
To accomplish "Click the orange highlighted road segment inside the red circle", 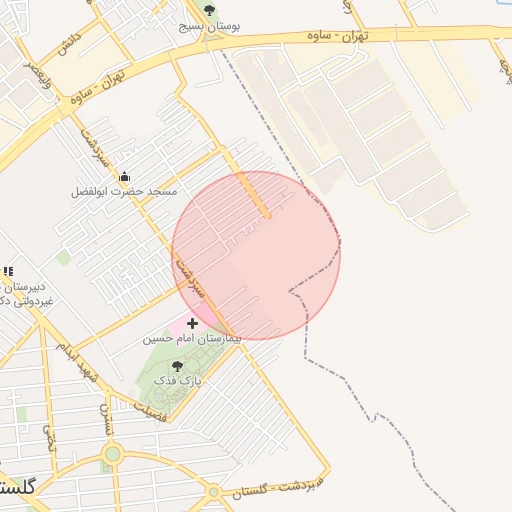I will (255, 195).
